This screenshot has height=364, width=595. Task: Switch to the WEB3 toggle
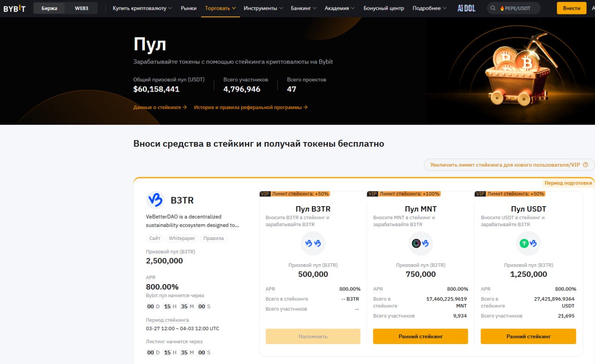[81, 8]
